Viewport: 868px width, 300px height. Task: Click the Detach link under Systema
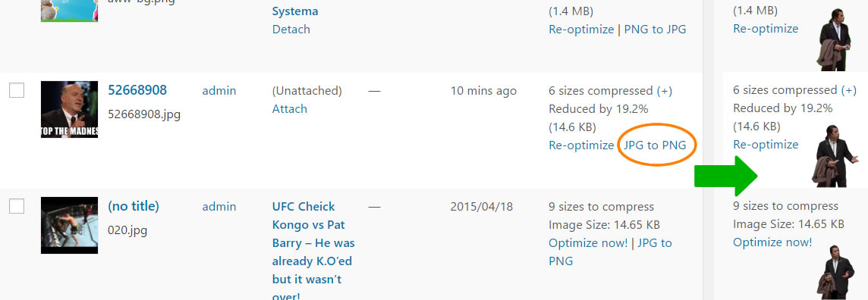click(x=291, y=30)
